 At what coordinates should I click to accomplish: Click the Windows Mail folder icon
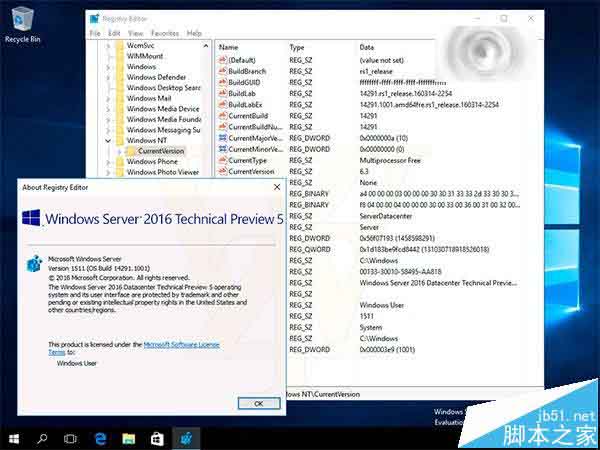(120, 98)
